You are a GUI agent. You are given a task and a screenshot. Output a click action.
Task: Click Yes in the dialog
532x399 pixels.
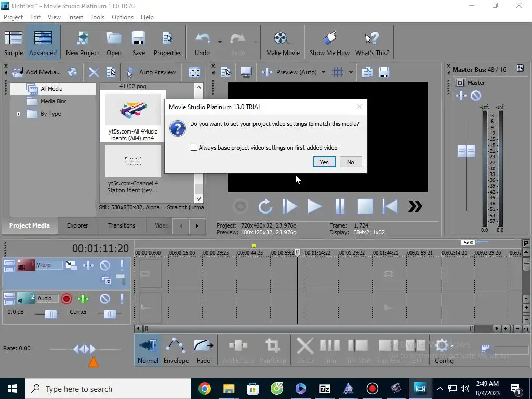324,162
